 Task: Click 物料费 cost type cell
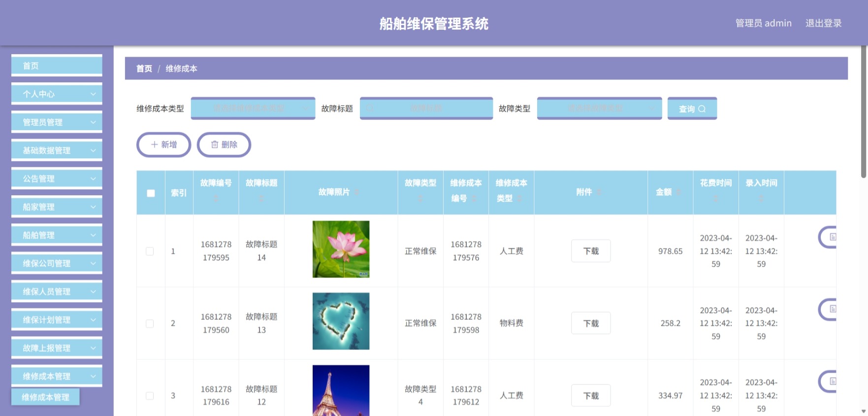[x=511, y=323]
